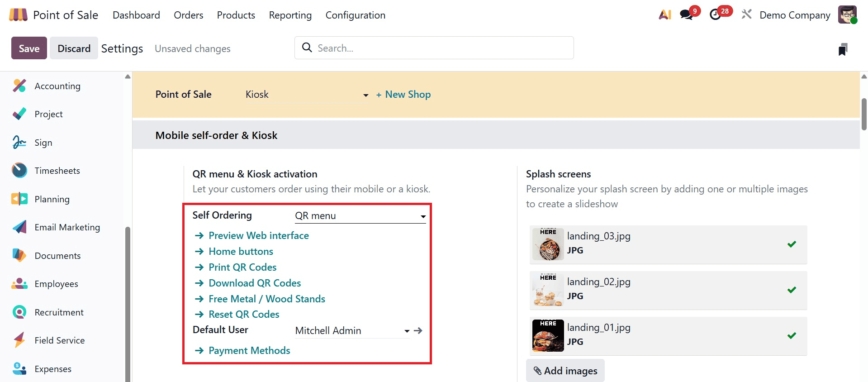The width and height of the screenshot is (868, 382).
Task: Click the + New Shop link
Action: pos(403,95)
